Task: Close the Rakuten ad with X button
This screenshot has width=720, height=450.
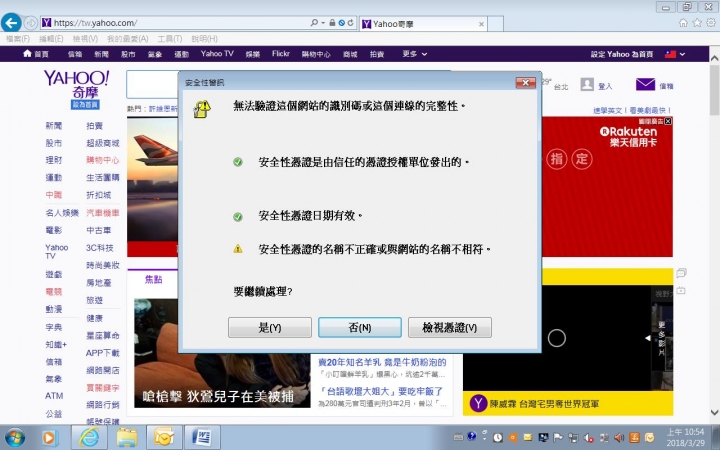Action: 668,121
